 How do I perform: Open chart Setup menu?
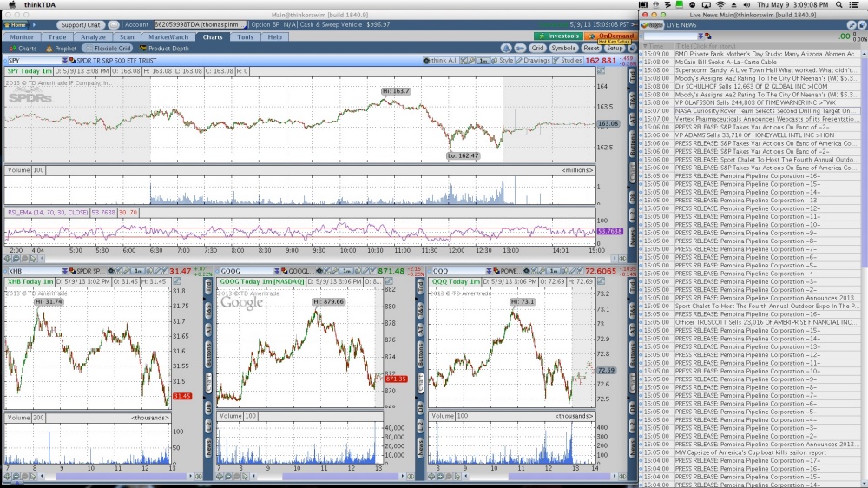tap(615, 48)
